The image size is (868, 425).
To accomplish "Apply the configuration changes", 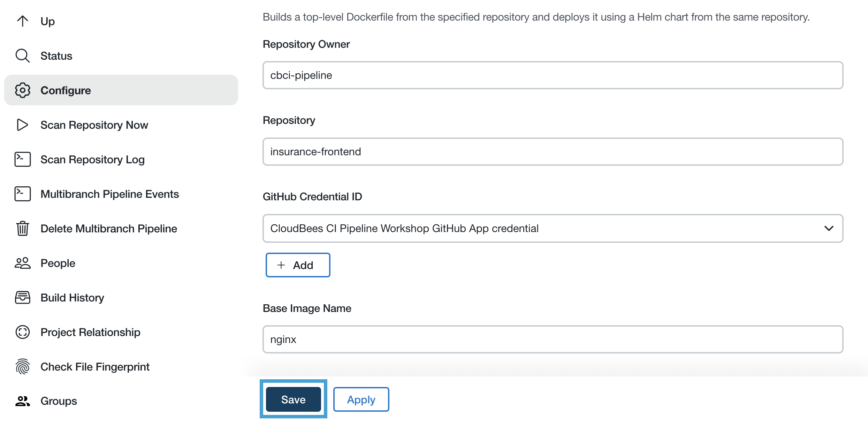I will pos(361,400).
